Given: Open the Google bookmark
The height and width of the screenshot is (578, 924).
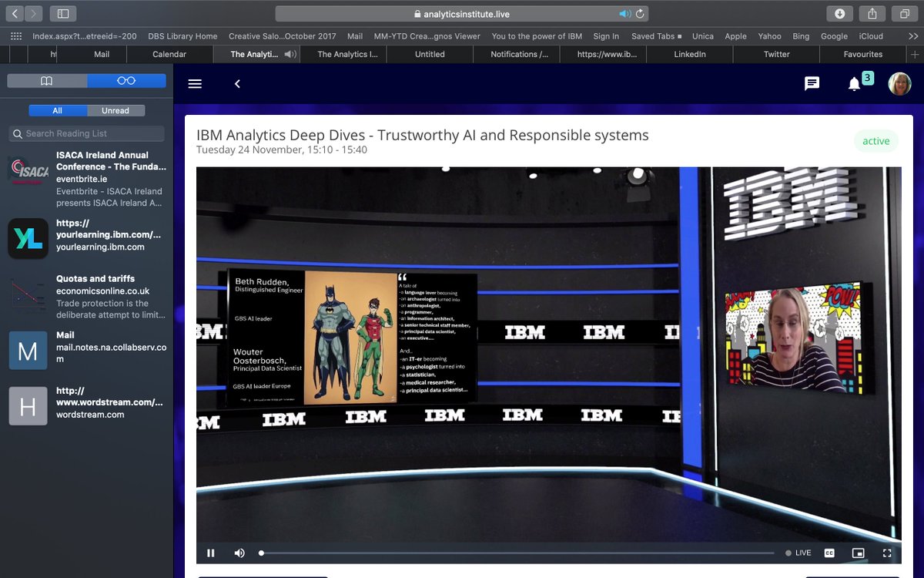Looking at the screenshot, I should pyautogui.click(x=834, y=36).
